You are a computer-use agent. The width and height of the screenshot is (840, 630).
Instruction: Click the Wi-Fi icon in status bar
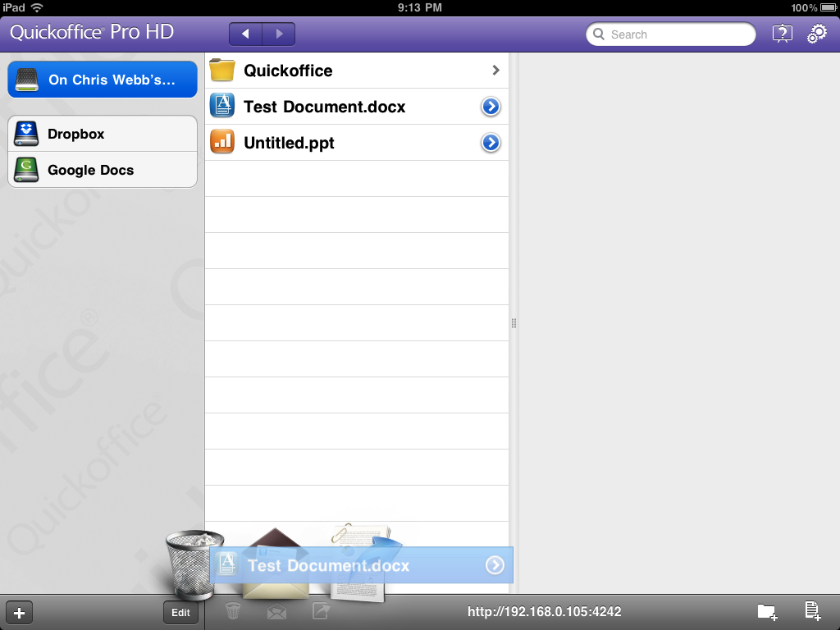(x=37, y=7)
